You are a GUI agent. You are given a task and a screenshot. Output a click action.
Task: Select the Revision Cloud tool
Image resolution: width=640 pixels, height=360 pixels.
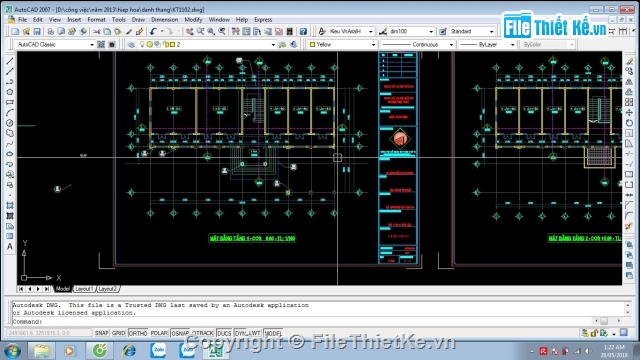10,133
